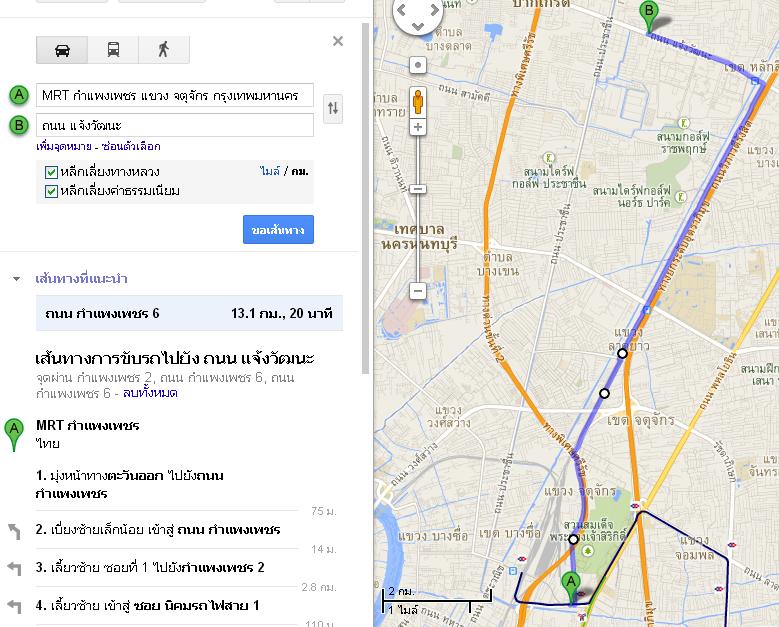Close the directions panel
Screen dimensions: 779x627
[338, 41]
